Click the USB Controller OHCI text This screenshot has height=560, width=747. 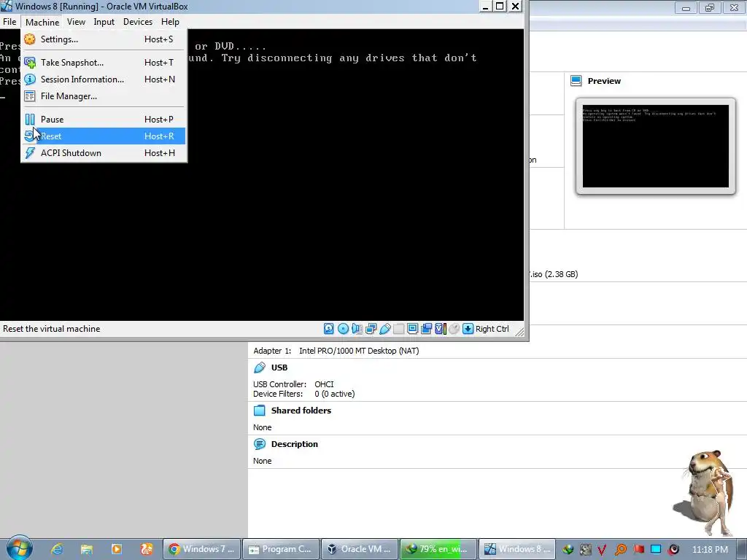293,384
